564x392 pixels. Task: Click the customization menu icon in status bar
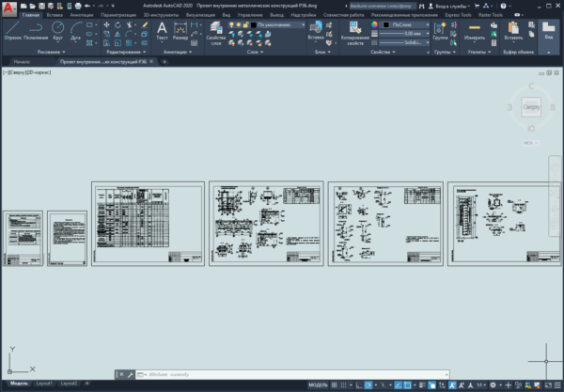pos(557,385)
